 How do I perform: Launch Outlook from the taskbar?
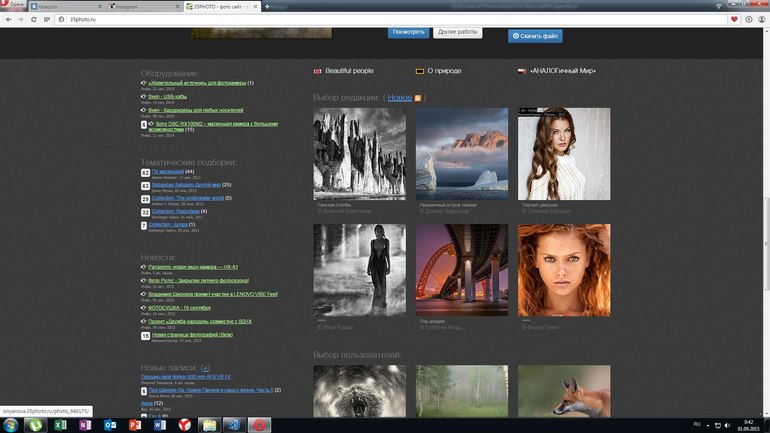point(109,425)
